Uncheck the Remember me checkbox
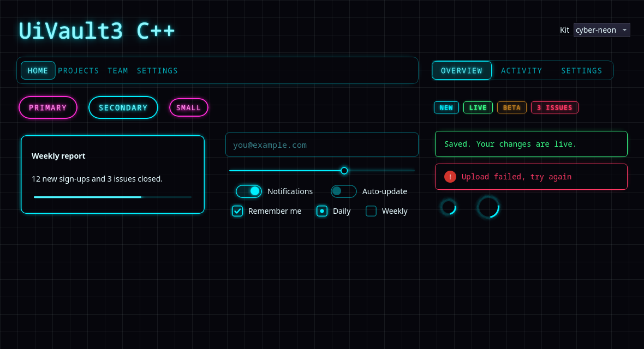 tap(237, 211)
